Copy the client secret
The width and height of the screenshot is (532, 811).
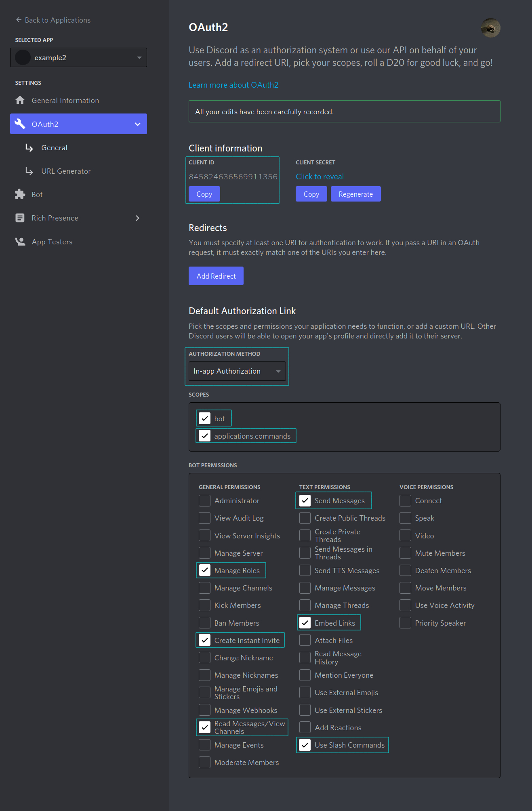[x=311, y=194]
